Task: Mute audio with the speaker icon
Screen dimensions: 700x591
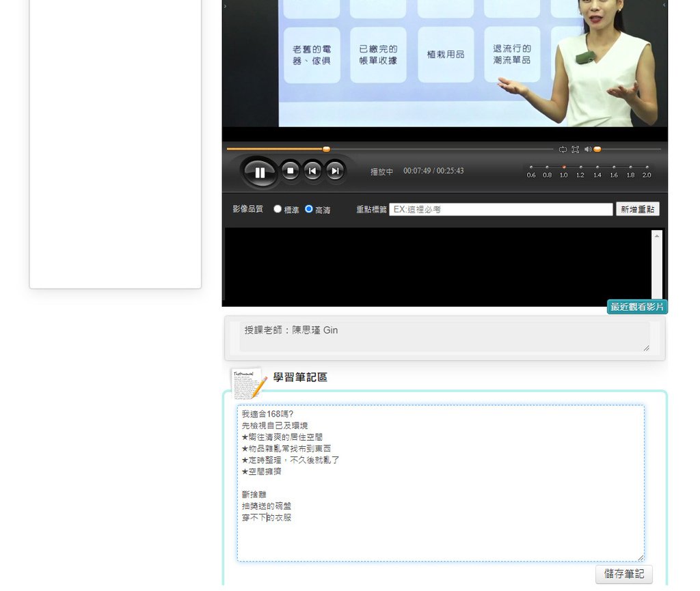Action: click(588, 150)
